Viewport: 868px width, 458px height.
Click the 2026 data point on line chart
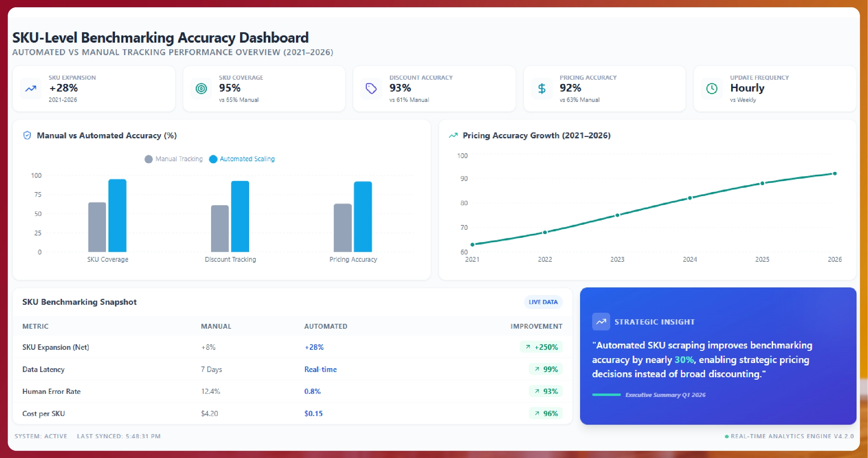pos(835,173)
